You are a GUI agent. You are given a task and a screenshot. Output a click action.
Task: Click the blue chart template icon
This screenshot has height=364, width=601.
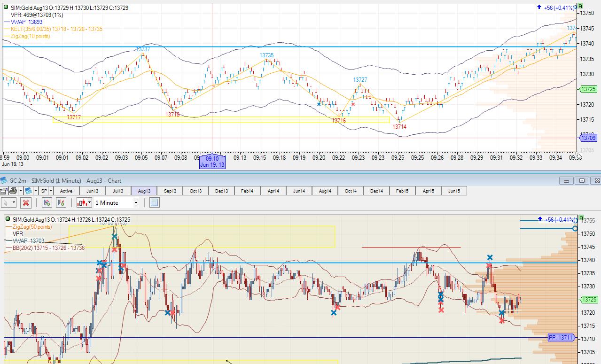click(28, 191)
